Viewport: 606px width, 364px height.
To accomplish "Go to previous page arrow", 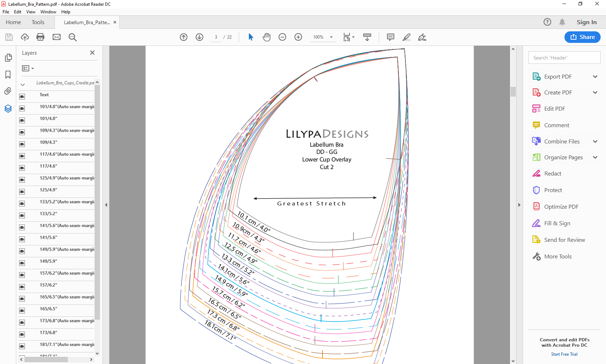I will coord(184,37).
